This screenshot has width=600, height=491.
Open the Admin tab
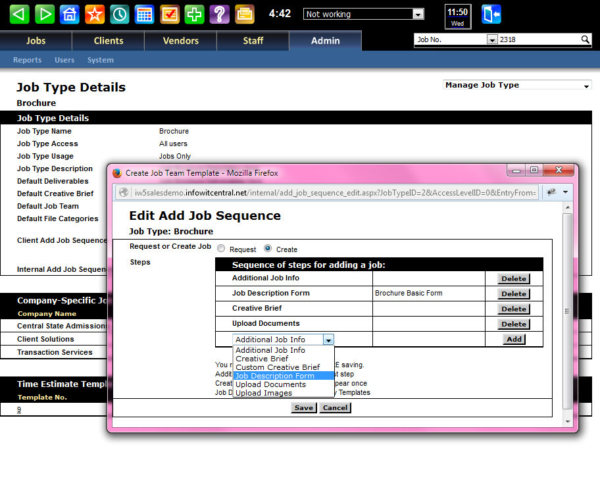[325, 41]
